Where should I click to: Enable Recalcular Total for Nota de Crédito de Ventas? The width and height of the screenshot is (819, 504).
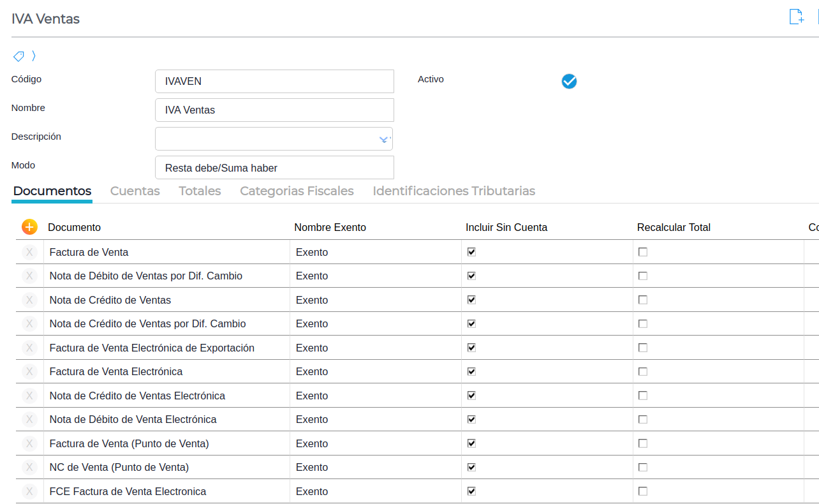643,300
